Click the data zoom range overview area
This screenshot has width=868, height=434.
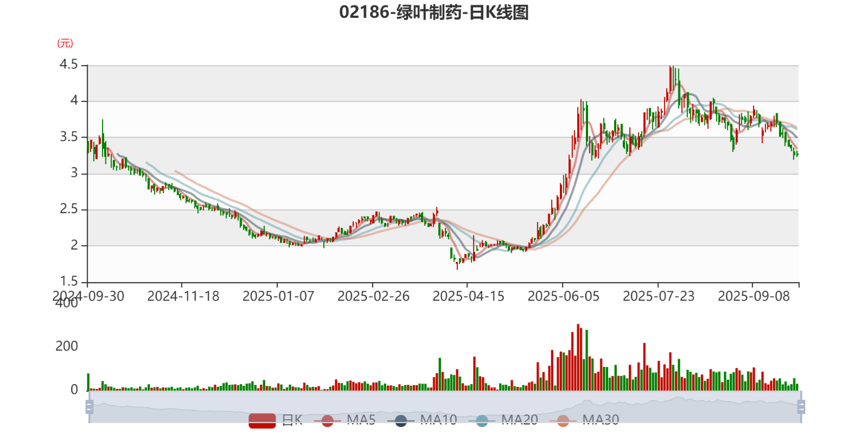click(x=445, y=407)
